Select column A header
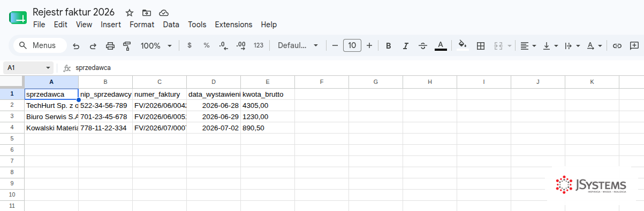644x211 pixels. click(x=51, y=82)
